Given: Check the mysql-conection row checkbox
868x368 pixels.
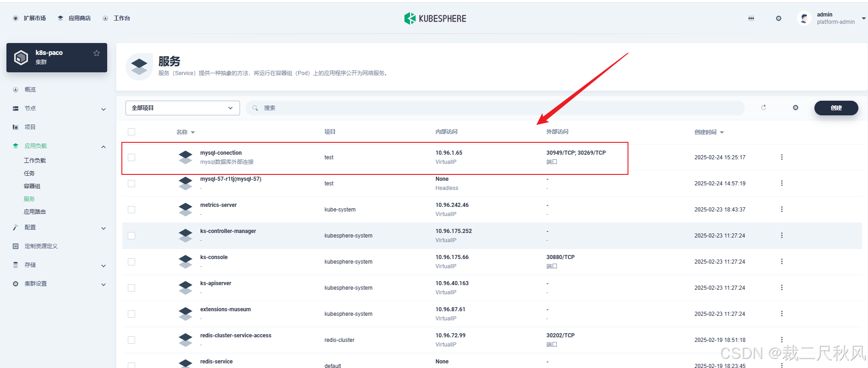Looking at the screenshot, I should click(x=131, y=157).
